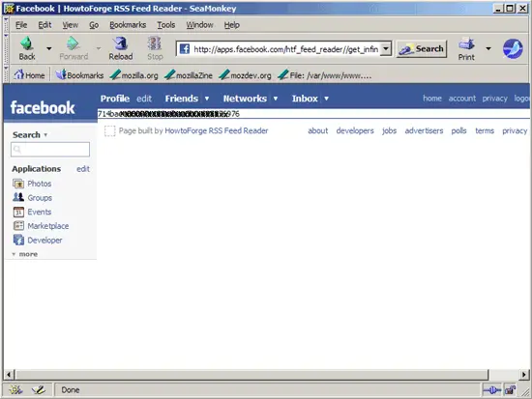Screen dimensions: 532x399
Task: Open the Inbox link
Action: pyautogui.click(x=305, y=99)
